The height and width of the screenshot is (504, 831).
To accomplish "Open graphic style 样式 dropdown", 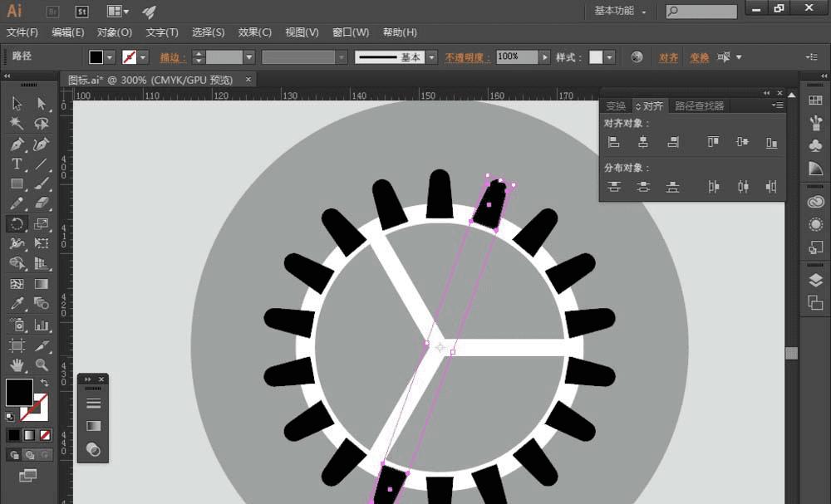I will click(609, 57).
